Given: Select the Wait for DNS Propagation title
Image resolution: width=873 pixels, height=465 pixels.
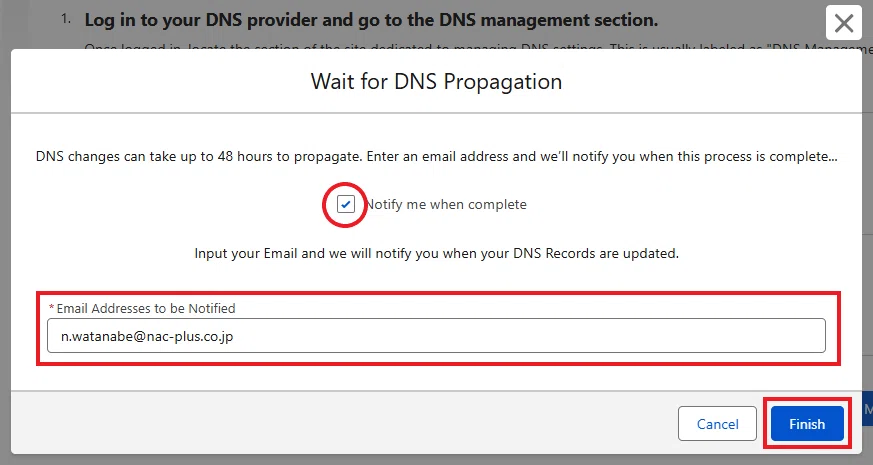Looking at the screenshot, I should point(436,81).
